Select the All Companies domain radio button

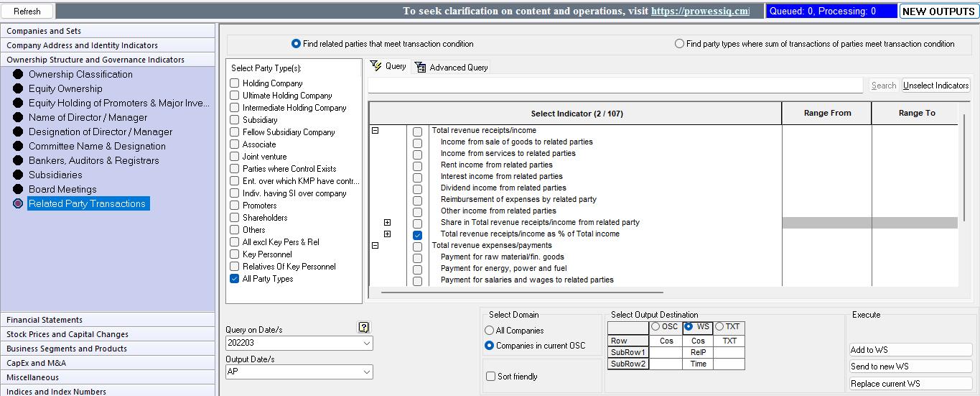point(490,331)
